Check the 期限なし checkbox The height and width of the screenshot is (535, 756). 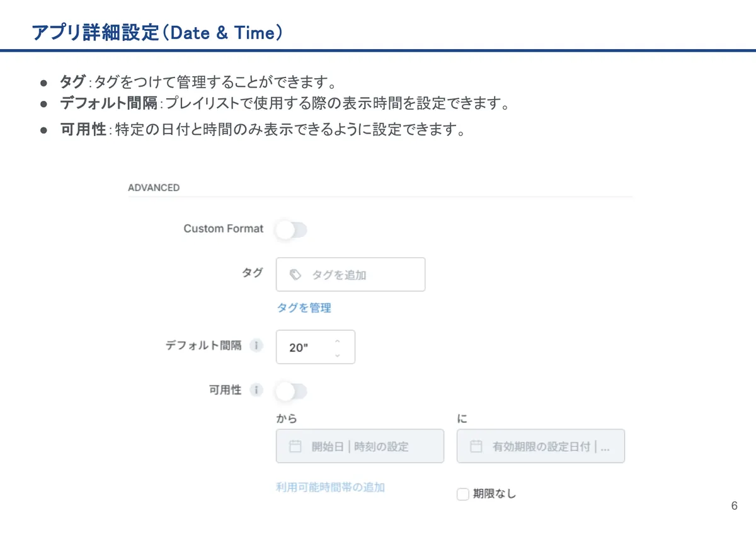pos(463,495)
